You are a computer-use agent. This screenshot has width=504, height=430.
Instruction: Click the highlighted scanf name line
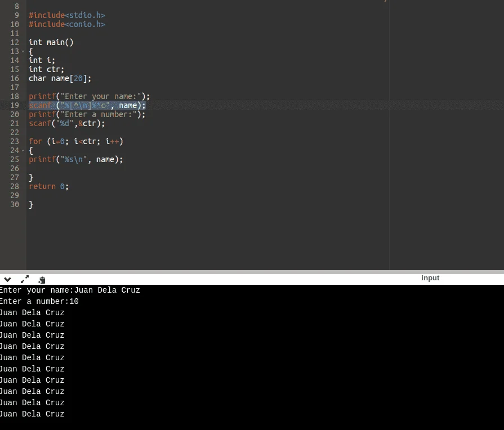pyautogui.click(x=87, y=105)
